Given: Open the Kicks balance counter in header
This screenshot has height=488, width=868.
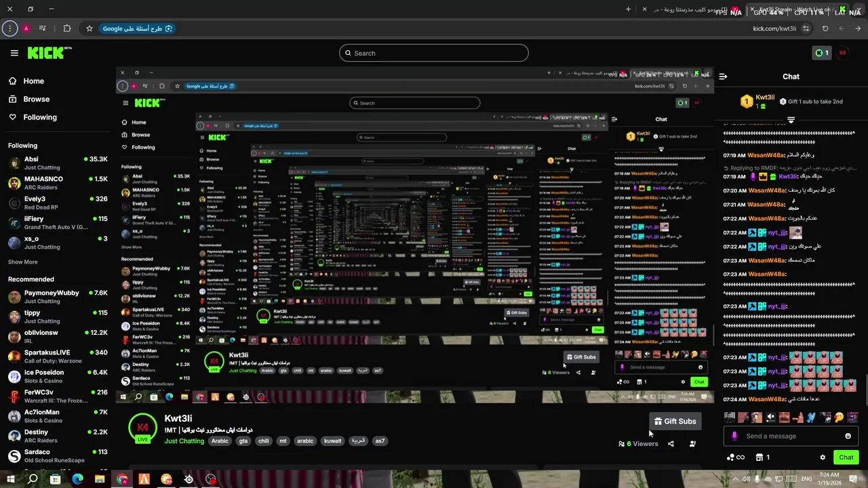Looking at the screenshot, I should [x=822, y=53].
